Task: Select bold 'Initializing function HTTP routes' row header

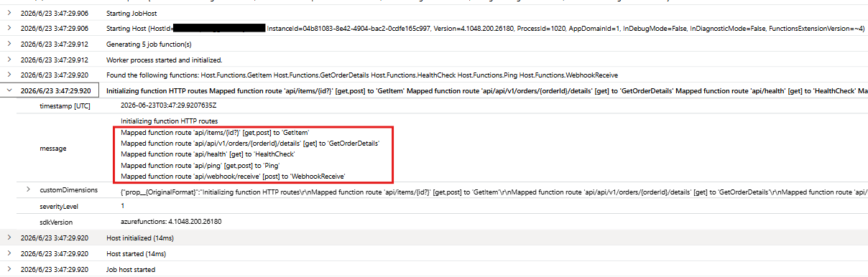Action: [x=487, y=91]
